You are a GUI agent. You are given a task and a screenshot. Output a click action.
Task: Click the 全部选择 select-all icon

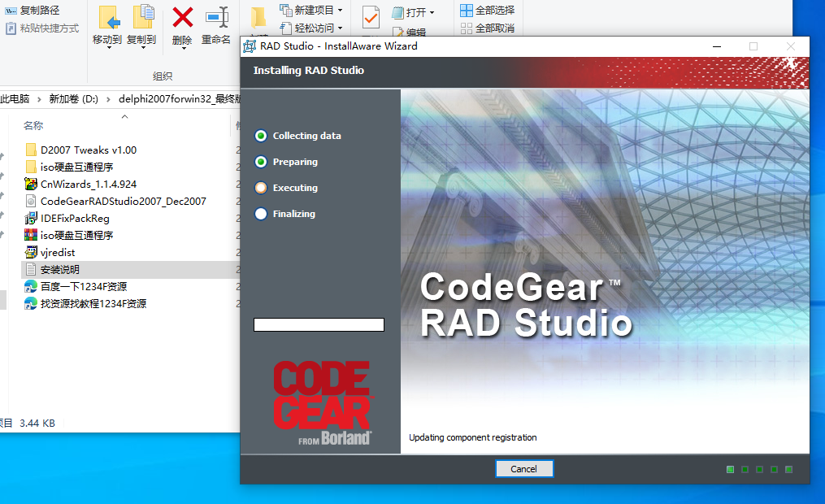[467, 11]
